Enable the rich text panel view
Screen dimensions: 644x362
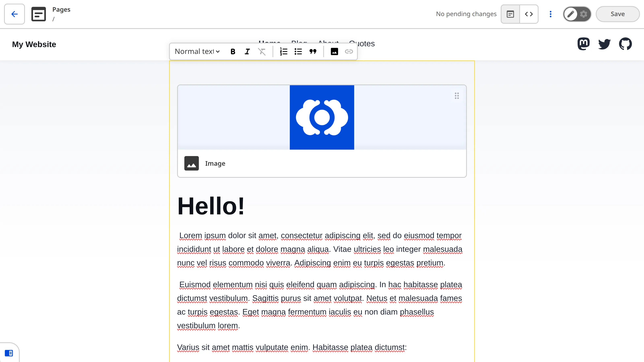click(510, 14)
